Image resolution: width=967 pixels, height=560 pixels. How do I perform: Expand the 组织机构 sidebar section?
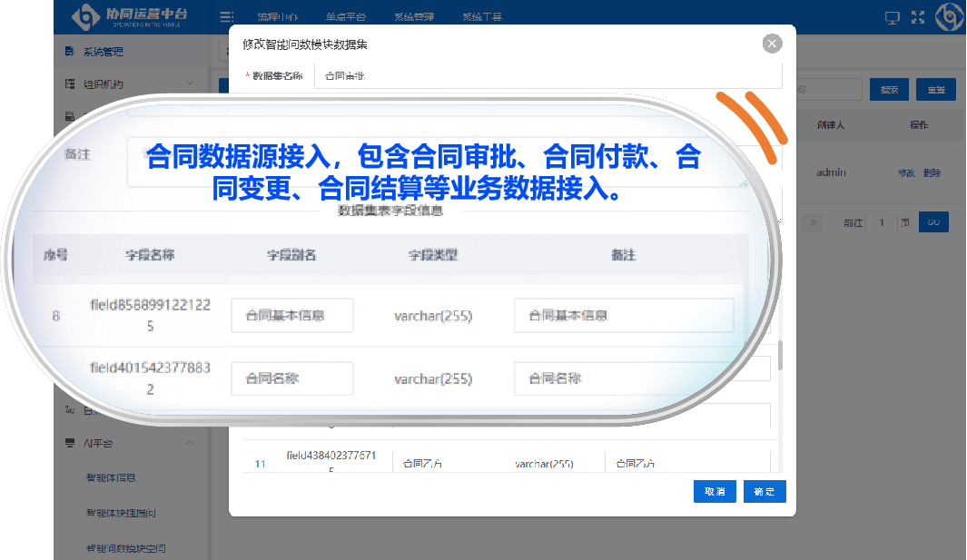tap(190, 84)
